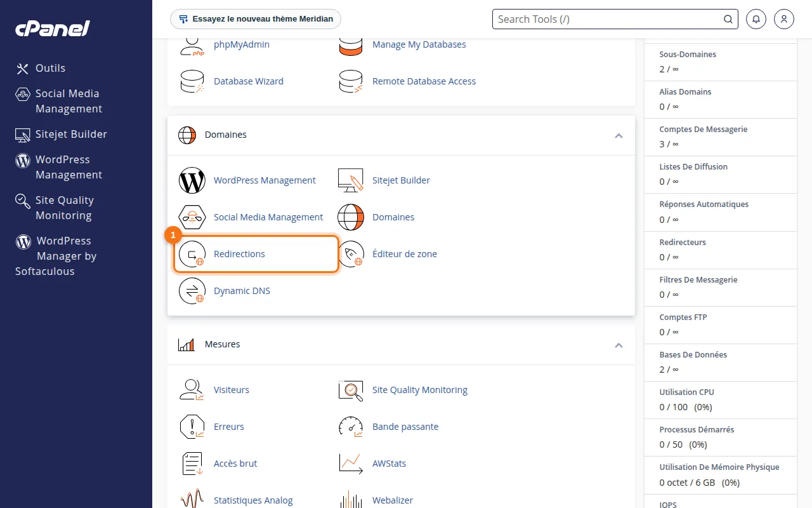
Task: Click the Accès brut icon
Action: click(x=192, y=464)
